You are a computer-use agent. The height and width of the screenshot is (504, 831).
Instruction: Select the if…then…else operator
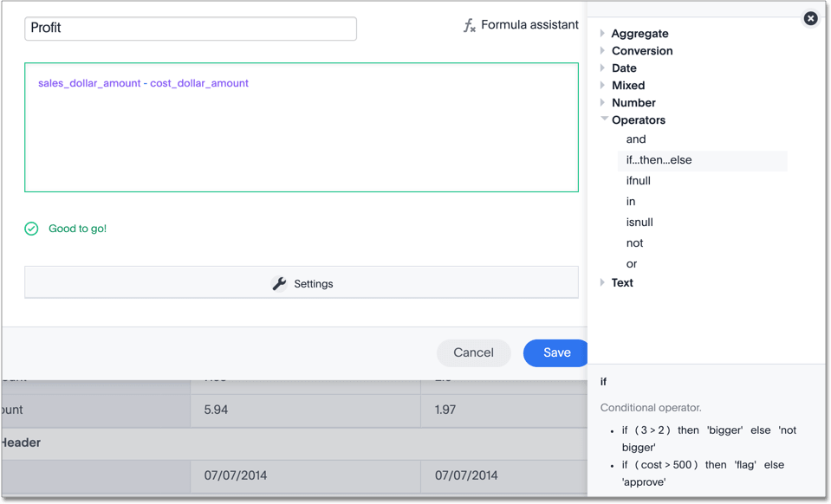pyautogui.click(x=659, y=160)
